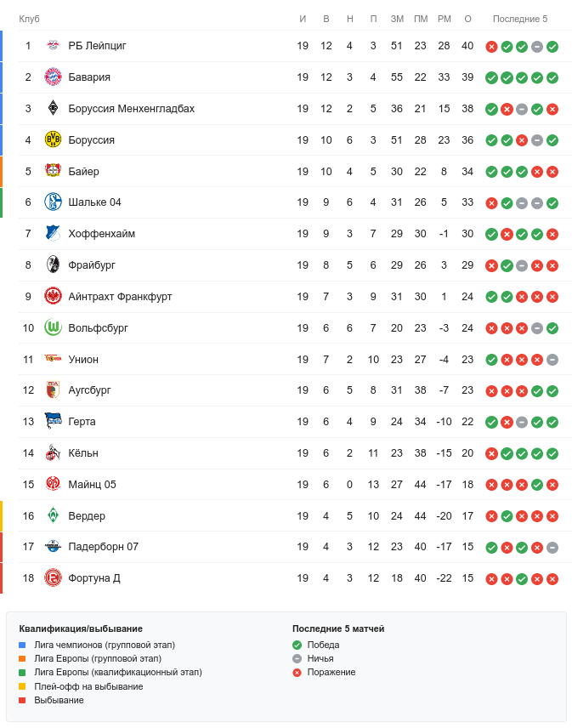This screenshot has height=728, width=572.
Task: Click the Werder Bremen diamond logo
Action: click(54, 515)
